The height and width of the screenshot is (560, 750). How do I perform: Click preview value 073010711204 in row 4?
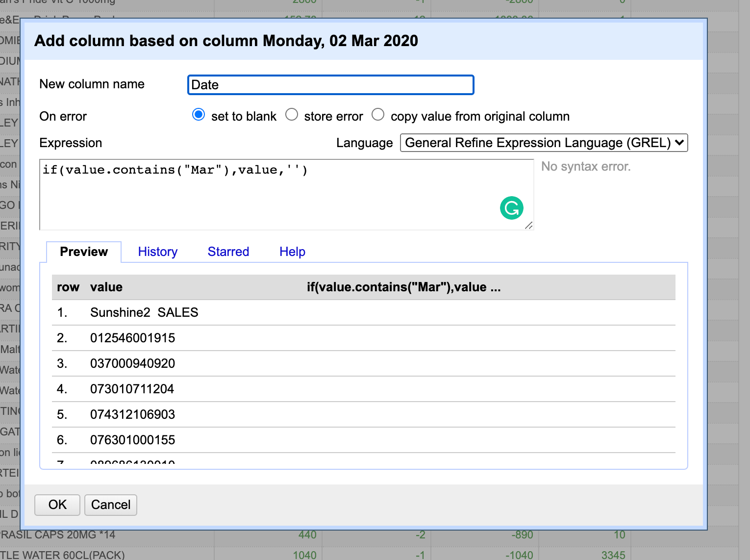coord(132,389)
